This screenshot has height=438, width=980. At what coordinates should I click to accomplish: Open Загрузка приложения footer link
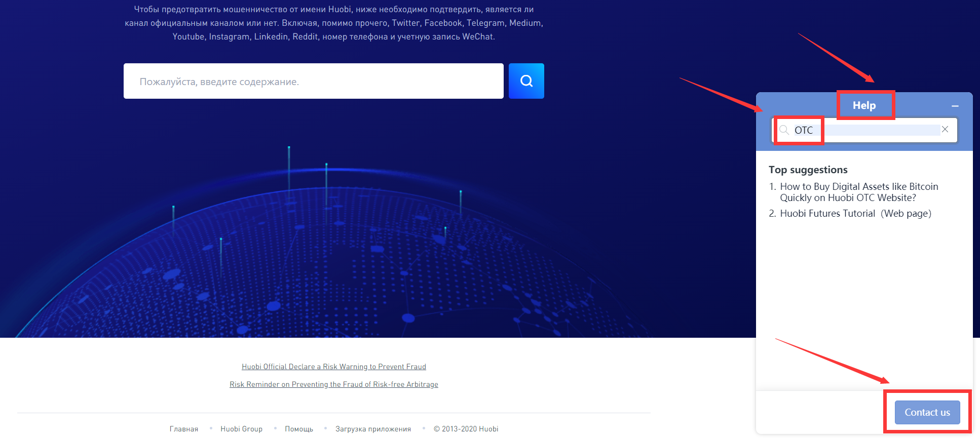pyautogui.click(x=372, y=429)
